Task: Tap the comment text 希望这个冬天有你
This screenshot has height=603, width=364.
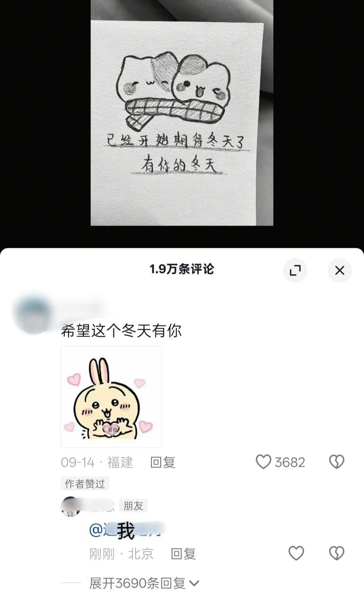Action: click(x=121, y=331)
